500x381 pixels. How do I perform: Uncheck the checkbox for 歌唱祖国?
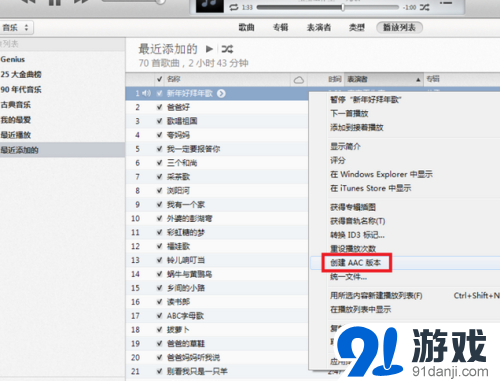coord(160,121)
